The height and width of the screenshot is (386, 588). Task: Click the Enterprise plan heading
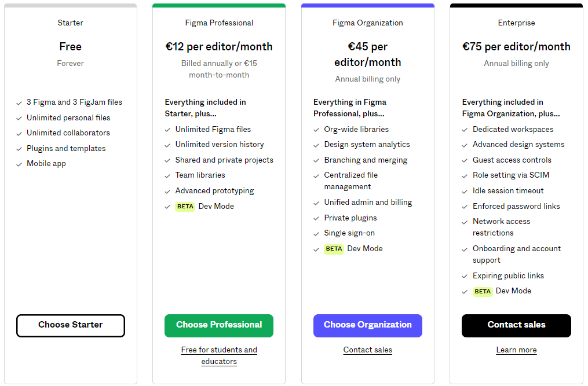pos(516,23)
